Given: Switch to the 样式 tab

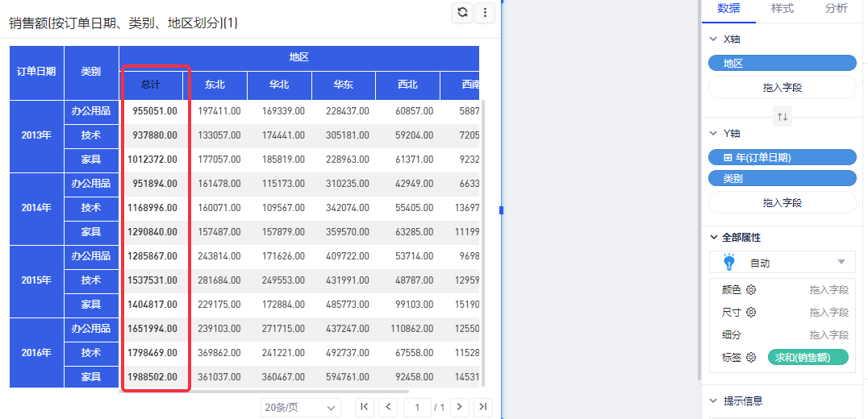Looking at the screenshot, I should coord(782,9).
